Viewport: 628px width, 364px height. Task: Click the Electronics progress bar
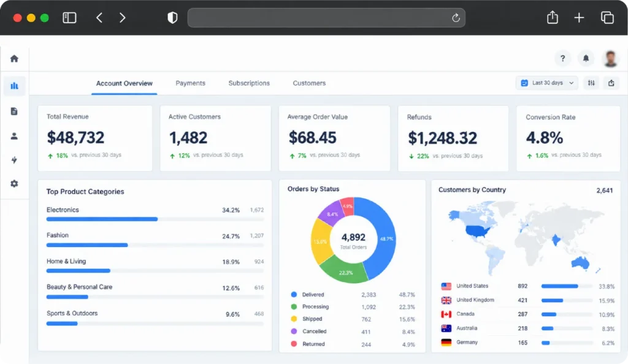(x=155, y=219)
